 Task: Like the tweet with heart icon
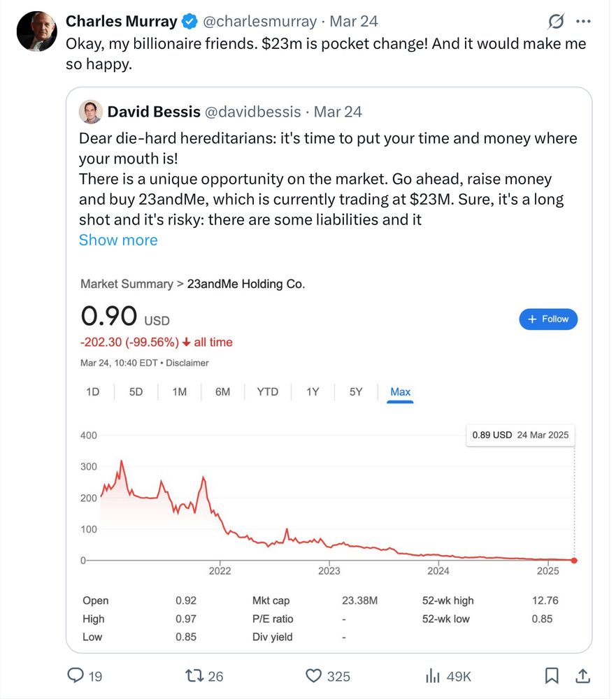point(314,675)
